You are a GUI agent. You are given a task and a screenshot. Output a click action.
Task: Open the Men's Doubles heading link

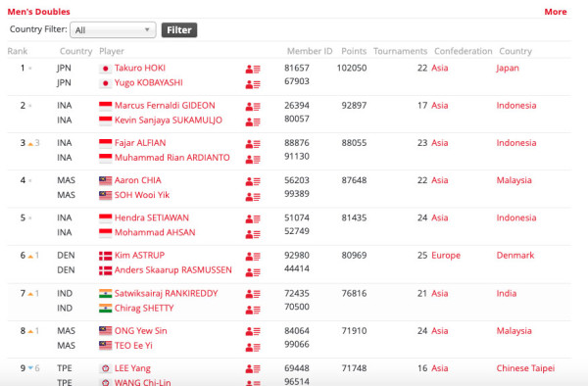(x=38, y=12)
